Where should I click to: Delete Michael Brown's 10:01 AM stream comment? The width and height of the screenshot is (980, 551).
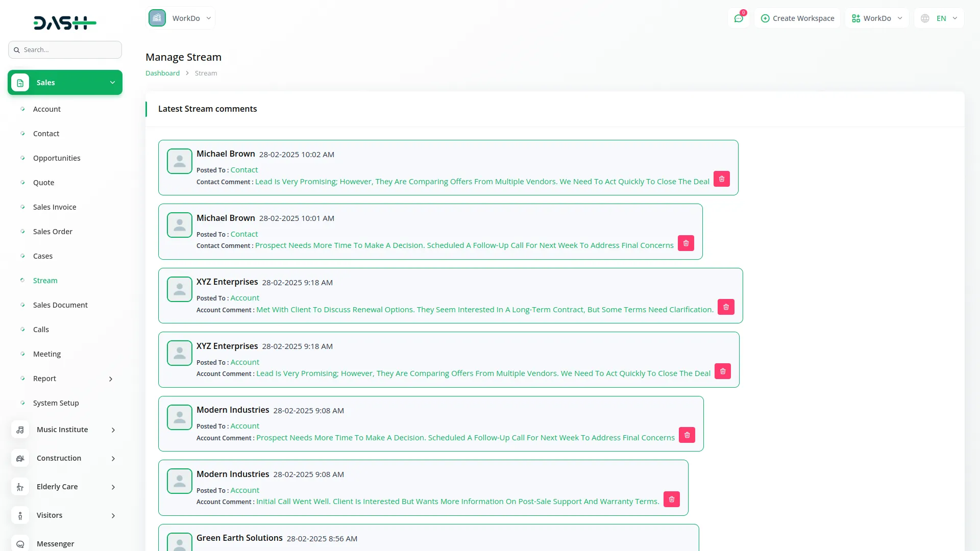(685, 243)
